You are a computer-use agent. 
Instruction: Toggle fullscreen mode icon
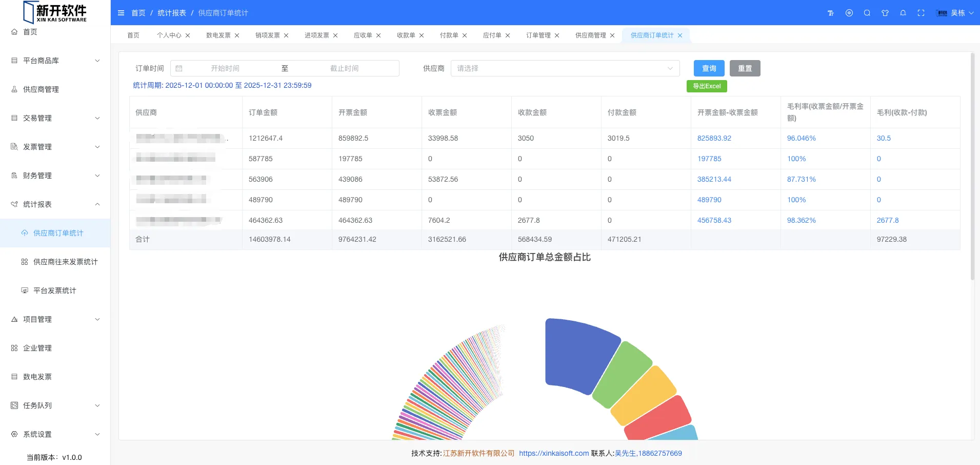point(921,13)
